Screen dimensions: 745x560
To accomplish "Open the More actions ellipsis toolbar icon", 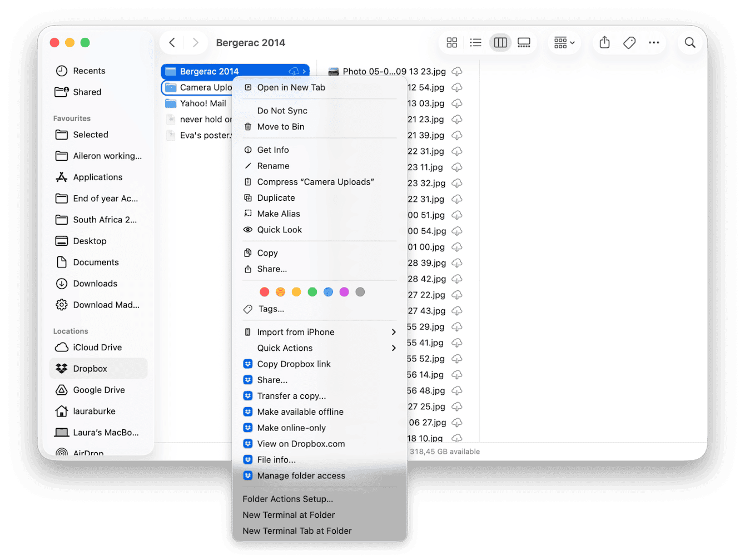I will [654, 42].
